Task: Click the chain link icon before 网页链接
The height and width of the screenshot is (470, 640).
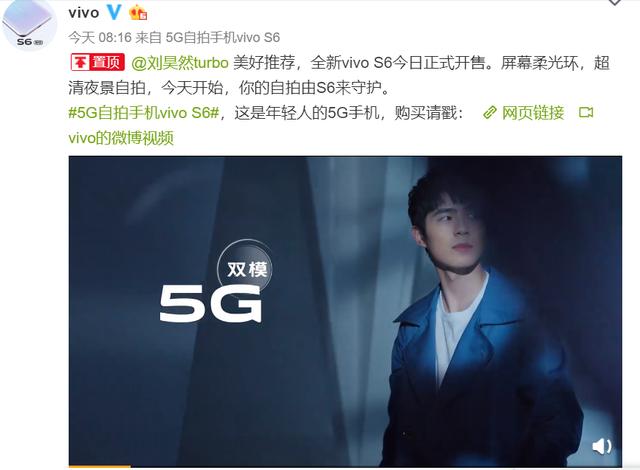Action: 489,113
